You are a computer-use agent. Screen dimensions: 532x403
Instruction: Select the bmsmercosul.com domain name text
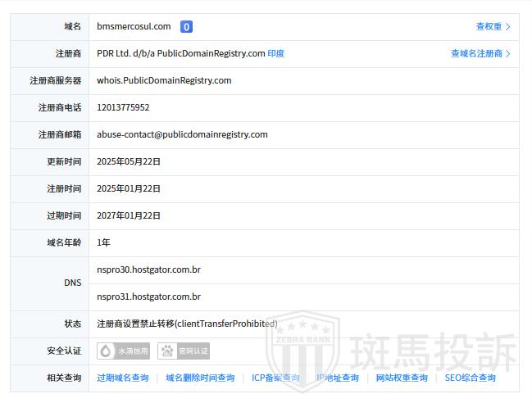click(x=134, y=27)
